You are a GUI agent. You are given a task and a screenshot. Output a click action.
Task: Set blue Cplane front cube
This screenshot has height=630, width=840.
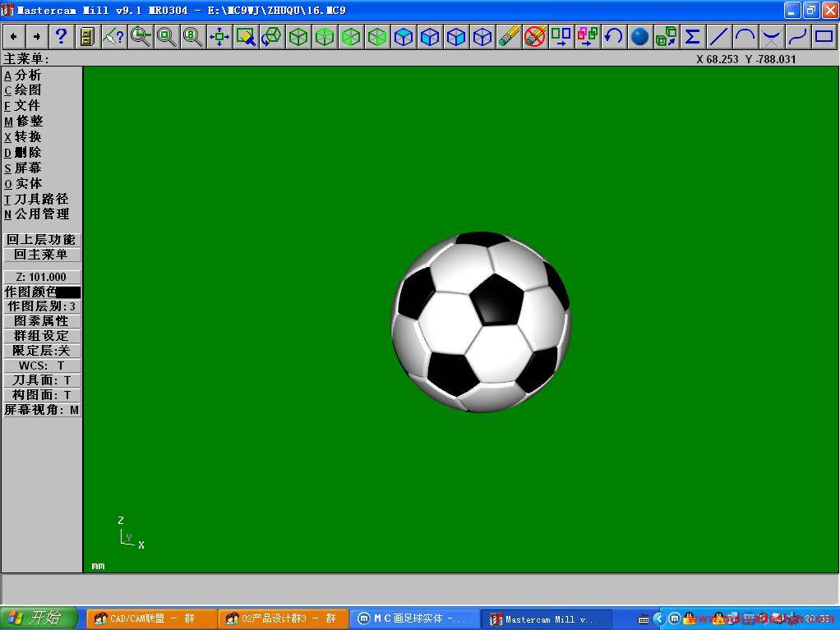coord(430,36)
